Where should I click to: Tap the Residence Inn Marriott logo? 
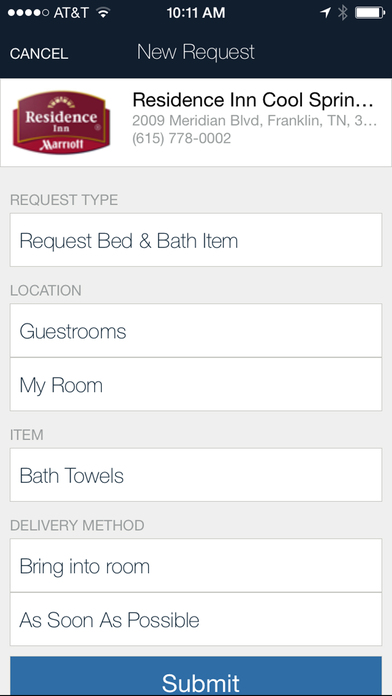61,122
